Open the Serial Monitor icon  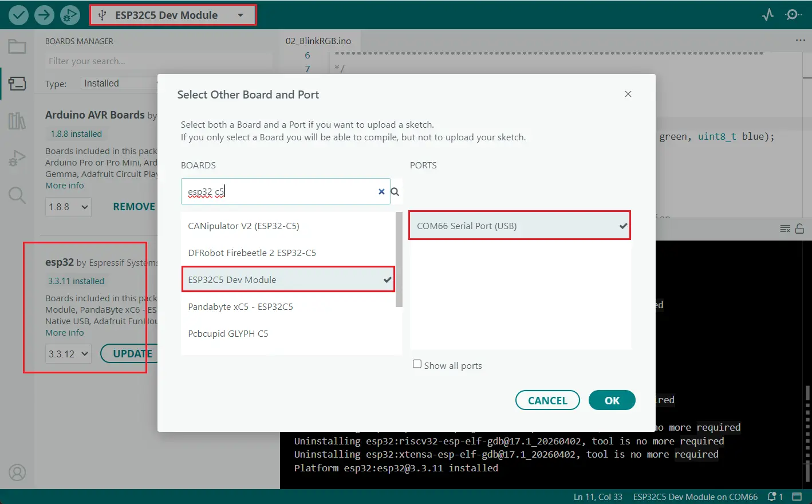coord(794,15)
